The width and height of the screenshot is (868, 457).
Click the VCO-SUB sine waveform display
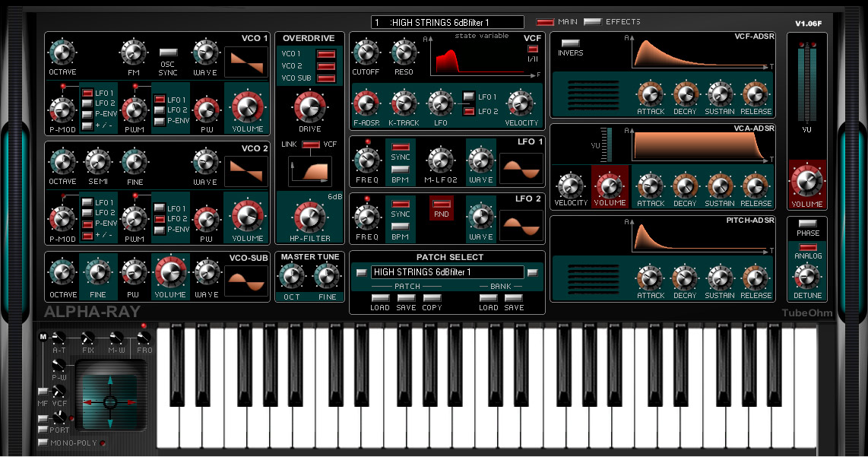[x=246, y=281]
